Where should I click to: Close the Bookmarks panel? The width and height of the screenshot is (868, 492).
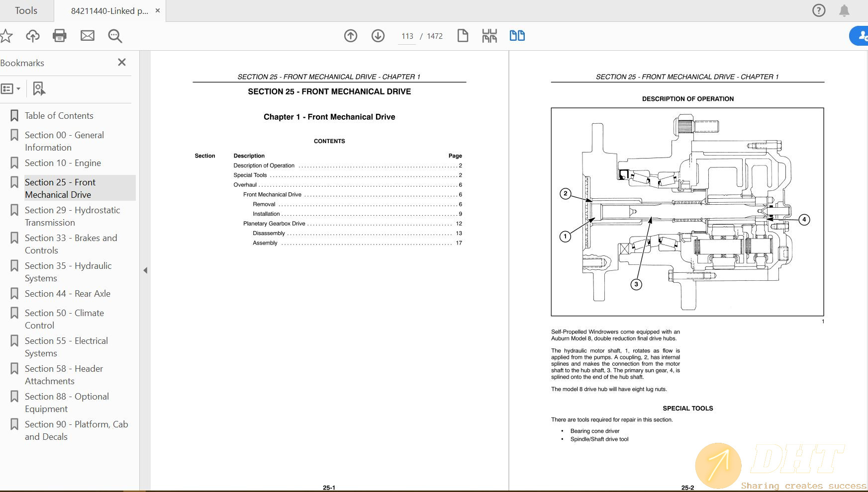122,62
